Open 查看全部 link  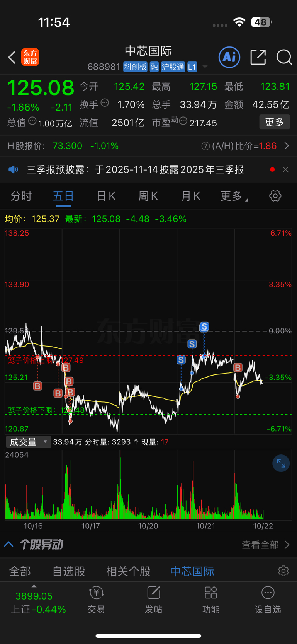pos(266,545)
